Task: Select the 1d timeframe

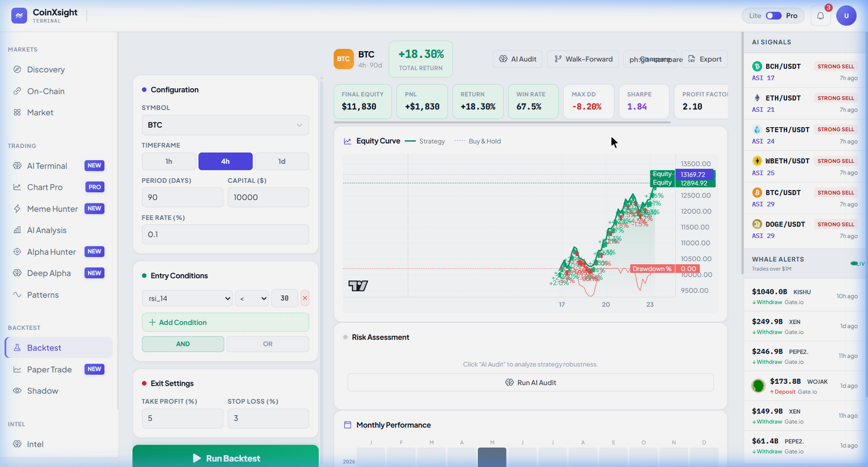Action: pos(282,161)
